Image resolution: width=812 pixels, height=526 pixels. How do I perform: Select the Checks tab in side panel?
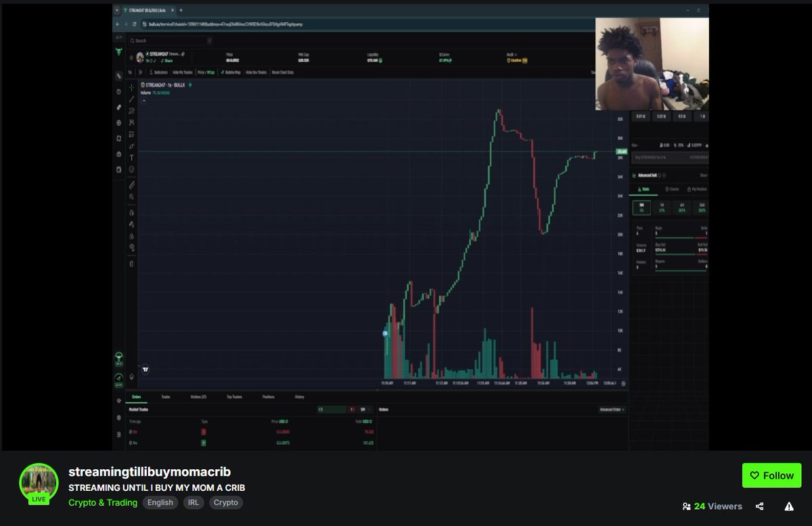click(672, 189)
